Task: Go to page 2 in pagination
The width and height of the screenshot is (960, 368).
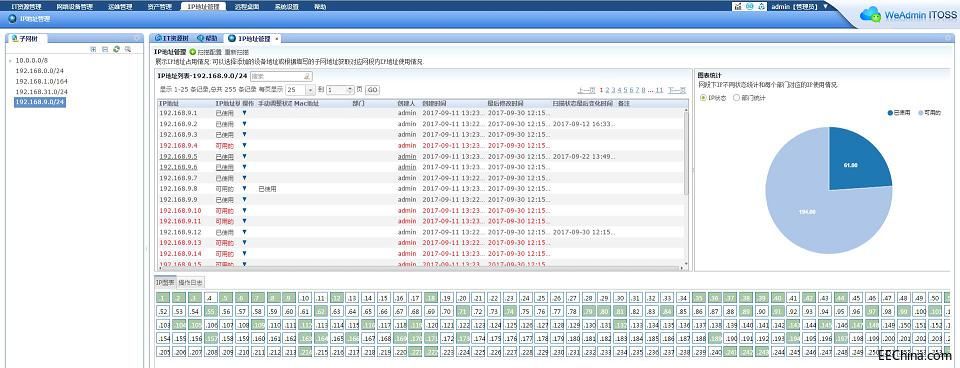Action: pyautogui.click(x=608, y=89)
